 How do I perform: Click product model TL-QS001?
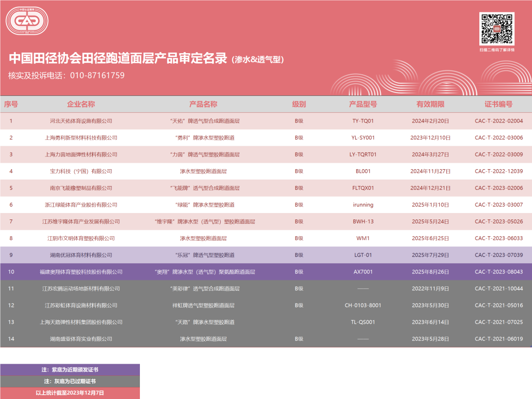363,322
